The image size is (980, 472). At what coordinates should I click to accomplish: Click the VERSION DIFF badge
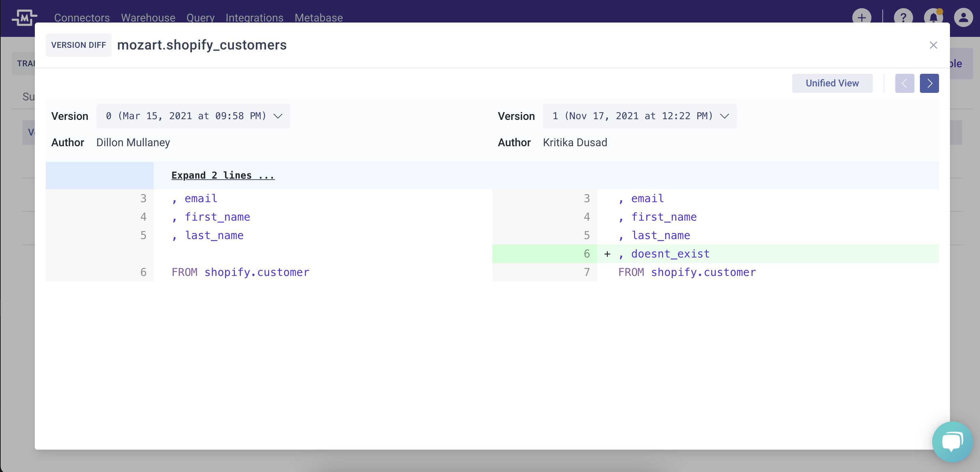coord(79,45)
